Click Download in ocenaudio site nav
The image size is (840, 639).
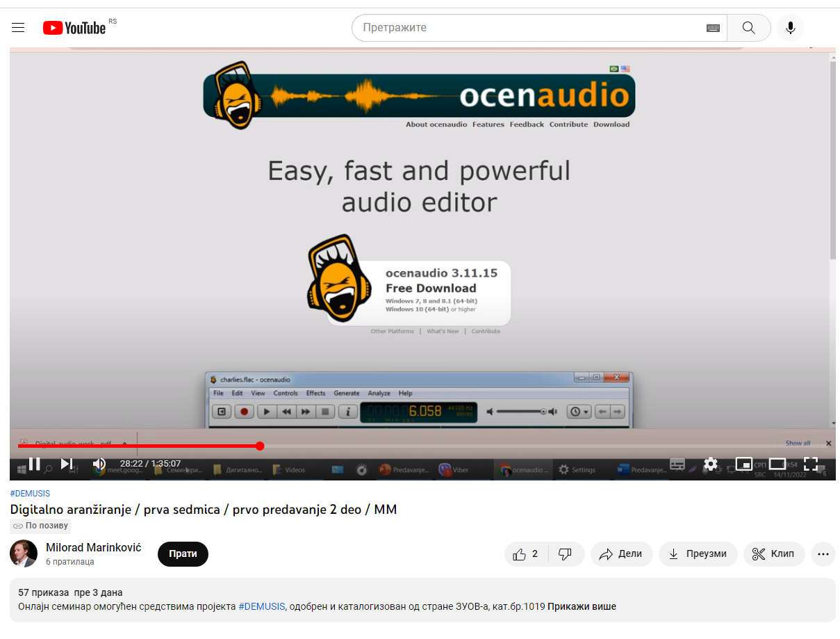[611, 124]
